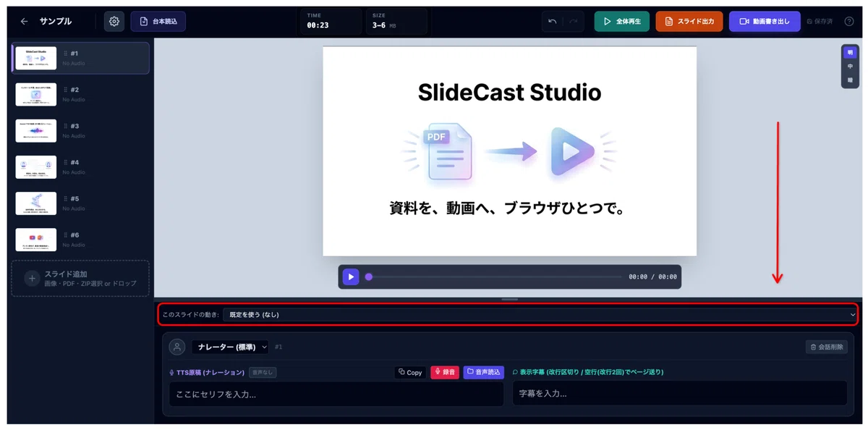The height and width of the screenshot is (430, 868).
Task: Redo the last action
Action: tap(573, 22)
